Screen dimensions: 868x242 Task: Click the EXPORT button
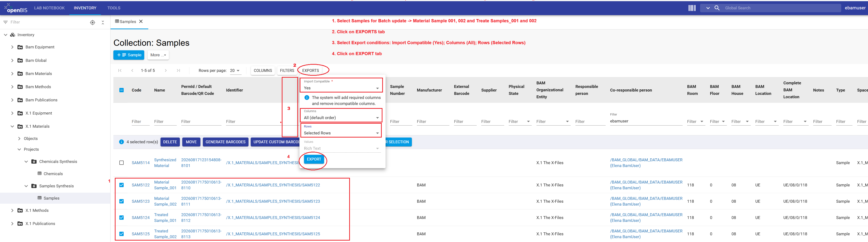pyautogui.click(x=314, y=159)
